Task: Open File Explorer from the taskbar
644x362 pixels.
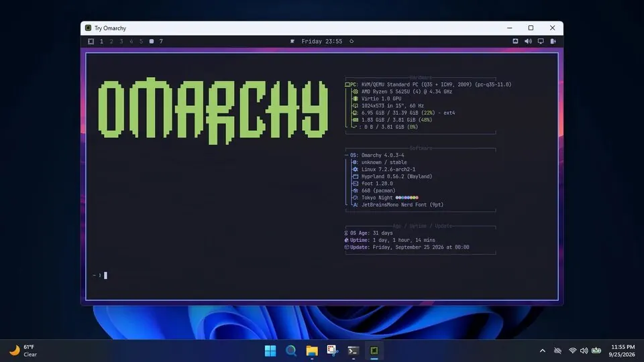Action: click(x=312, y=351)
